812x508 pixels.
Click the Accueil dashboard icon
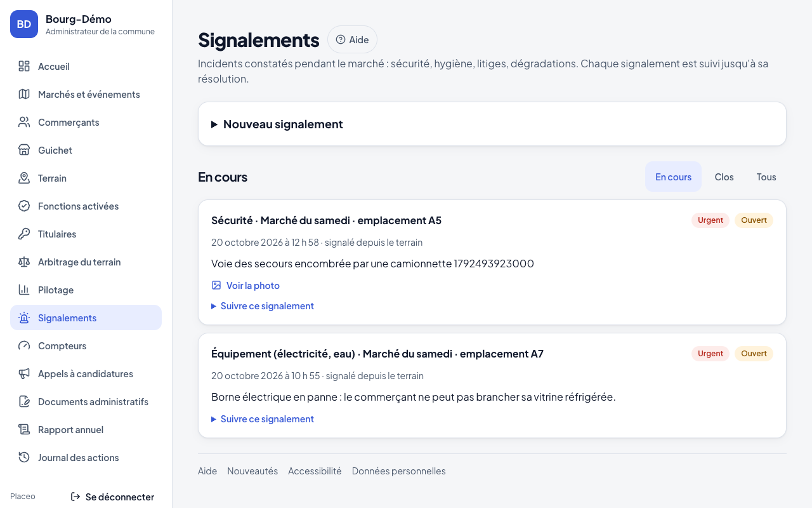tap(24, 66)
